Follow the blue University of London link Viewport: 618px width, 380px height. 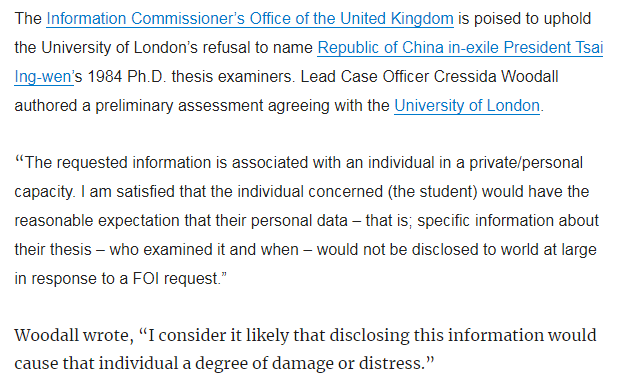(x=467, y=106)
